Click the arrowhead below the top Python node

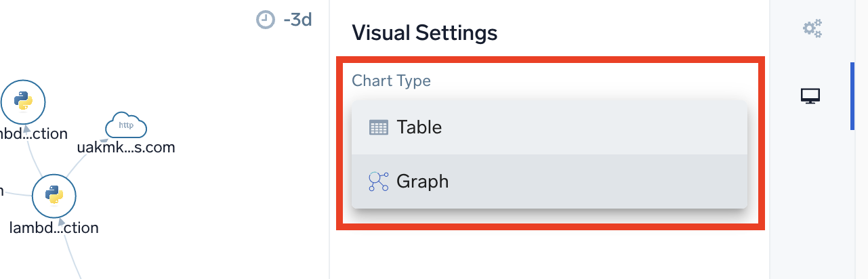[26, 127]
